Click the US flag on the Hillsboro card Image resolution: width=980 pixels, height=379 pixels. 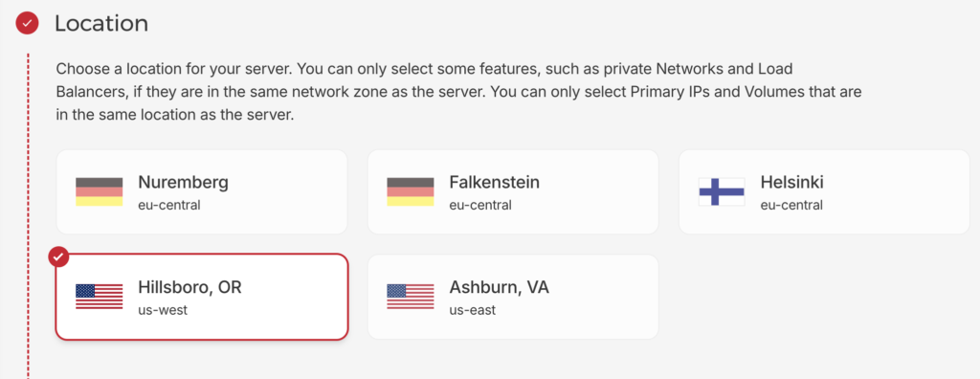99,297
